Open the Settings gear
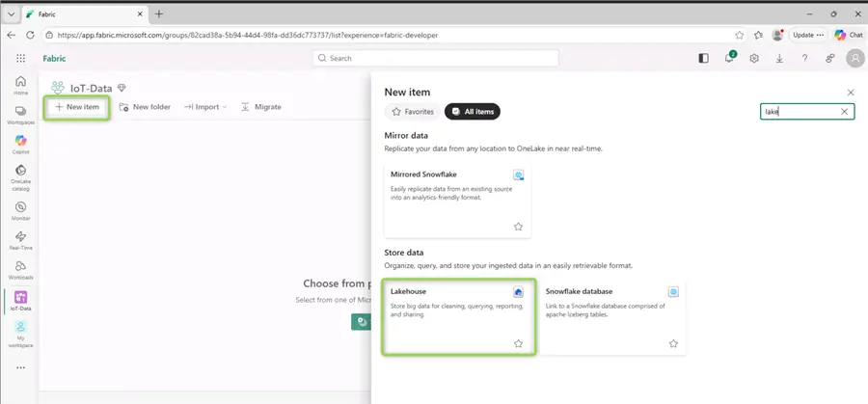868x404 pixels. [754, 58]
